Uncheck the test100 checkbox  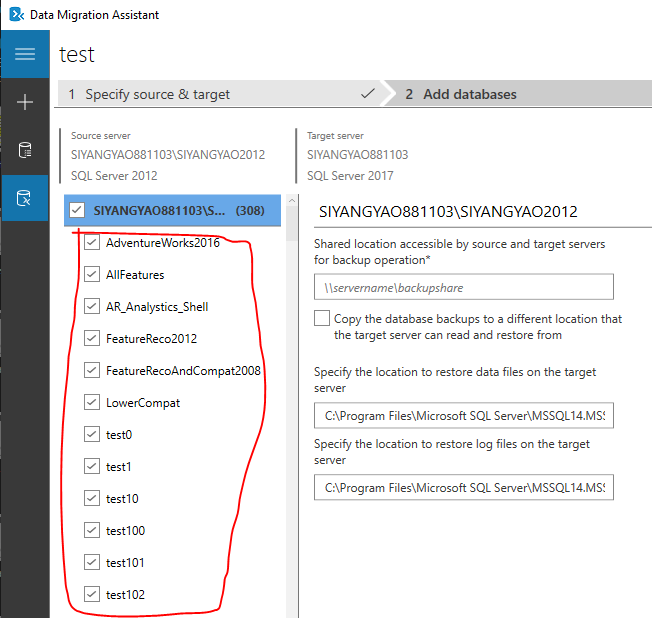[91, 530]
